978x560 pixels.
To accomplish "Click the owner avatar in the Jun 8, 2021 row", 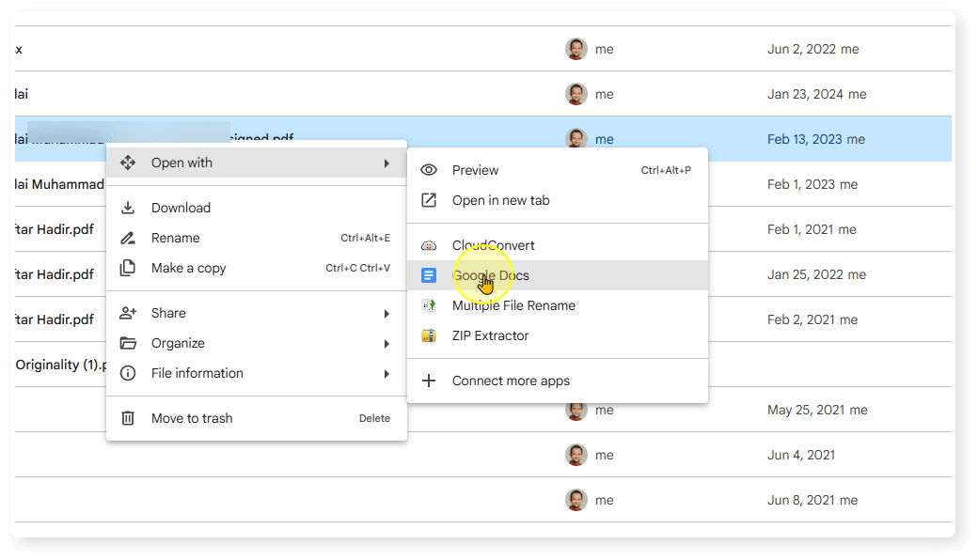I will coord(576,500).
